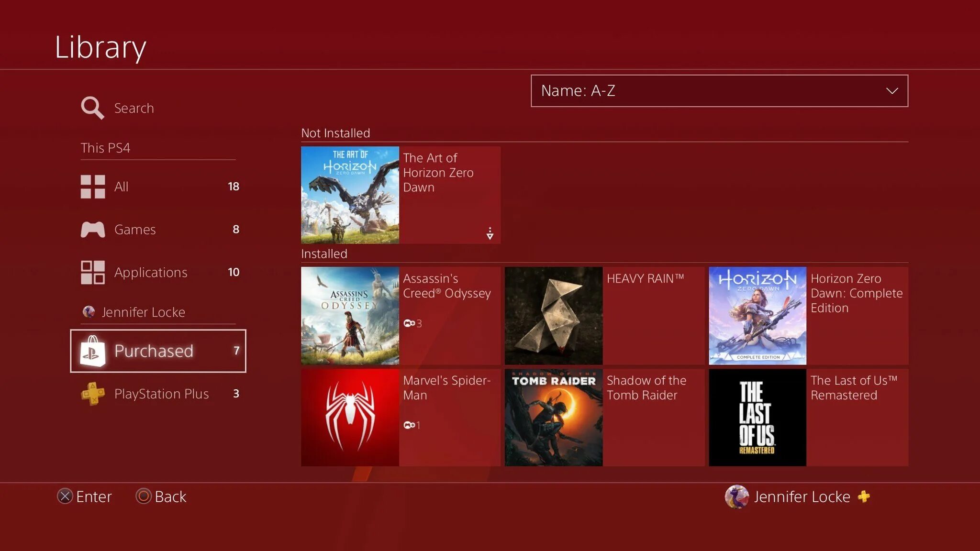980x551 pixels.
Task: Open Assassin's Creed Odyssey thumbnail
Action: click(x=350, y=316)
